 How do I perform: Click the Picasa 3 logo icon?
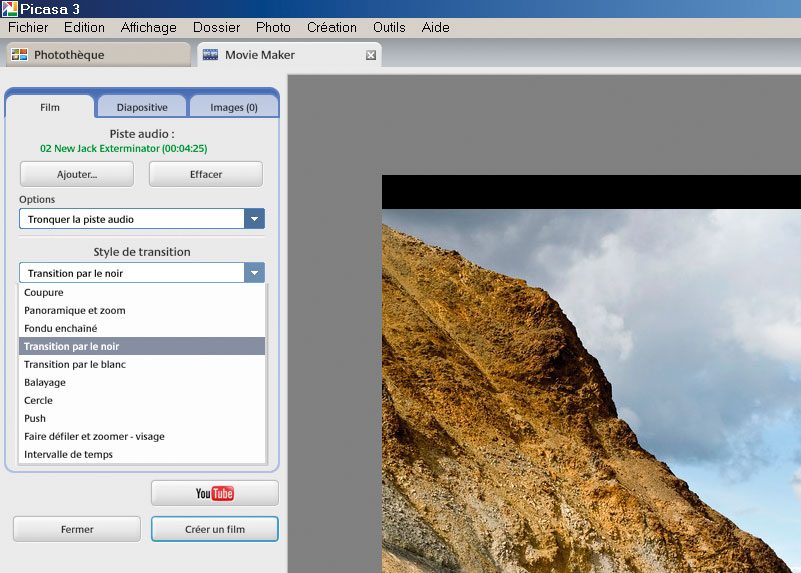point(9,9)
